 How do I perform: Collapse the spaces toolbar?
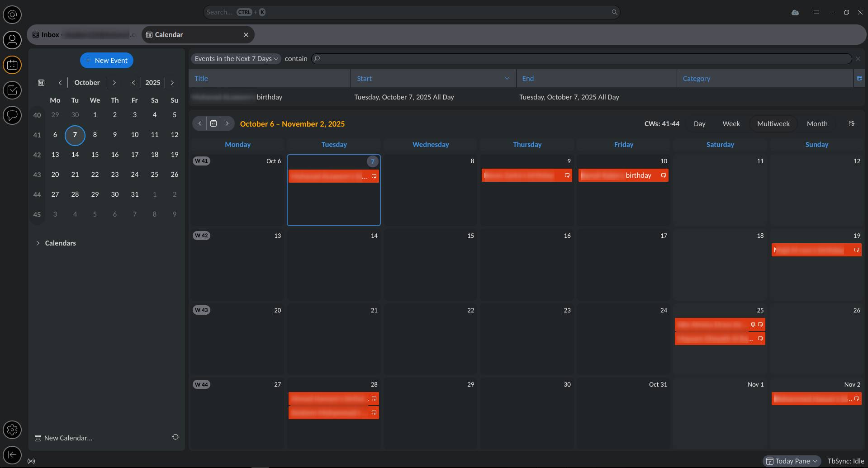point(12,455)
